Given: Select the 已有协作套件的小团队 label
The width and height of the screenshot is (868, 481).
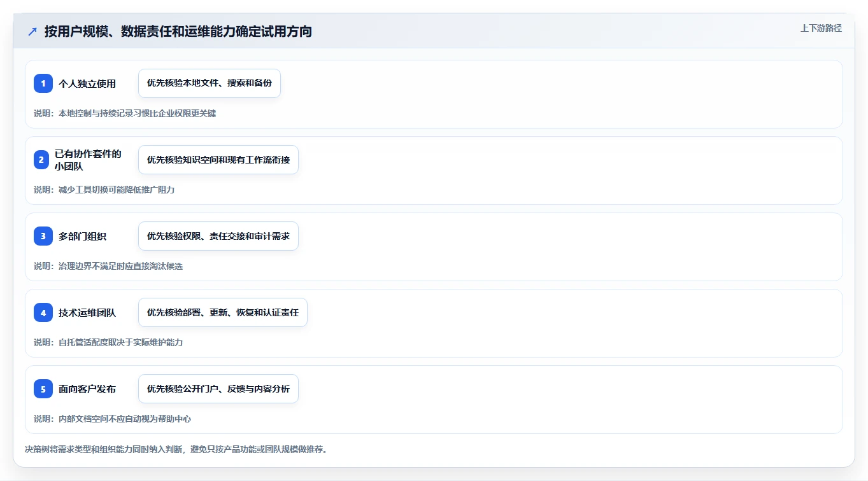Looking at the screenshot, I should 88,160.
